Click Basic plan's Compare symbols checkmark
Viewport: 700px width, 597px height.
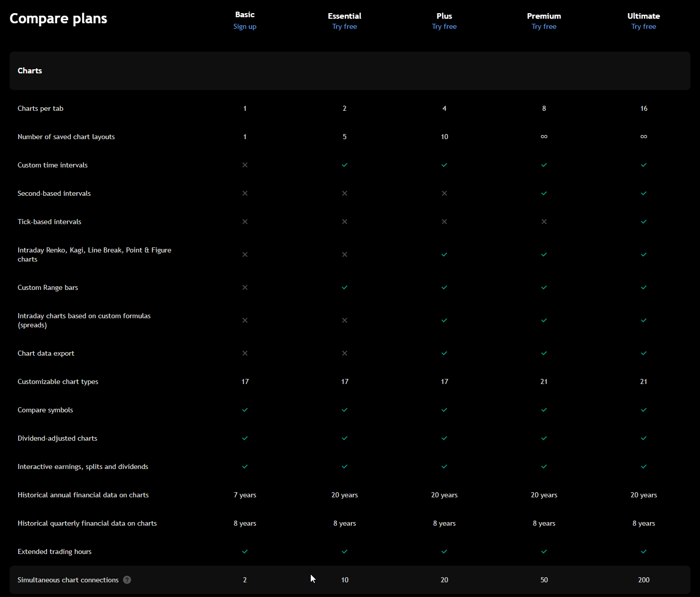(x=245, y=410)
